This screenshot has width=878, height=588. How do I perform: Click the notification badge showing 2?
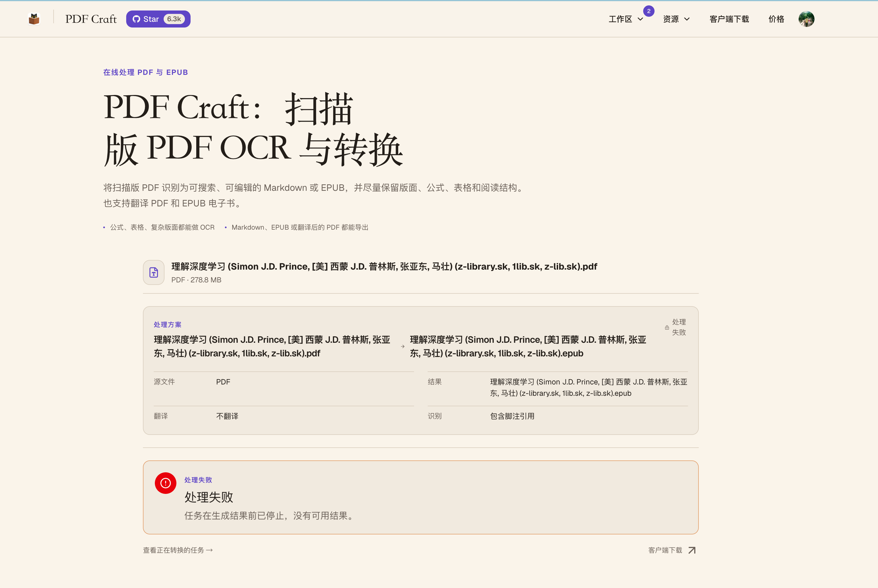click(649, 11)
